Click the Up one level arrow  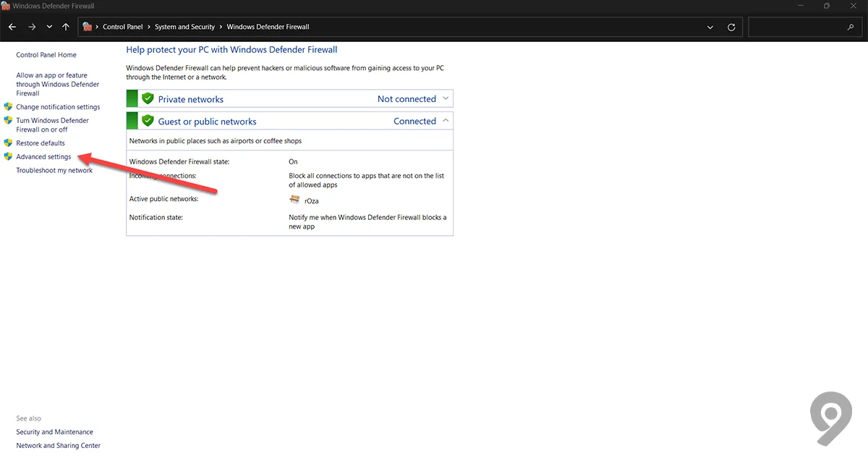tap(66, 27)
